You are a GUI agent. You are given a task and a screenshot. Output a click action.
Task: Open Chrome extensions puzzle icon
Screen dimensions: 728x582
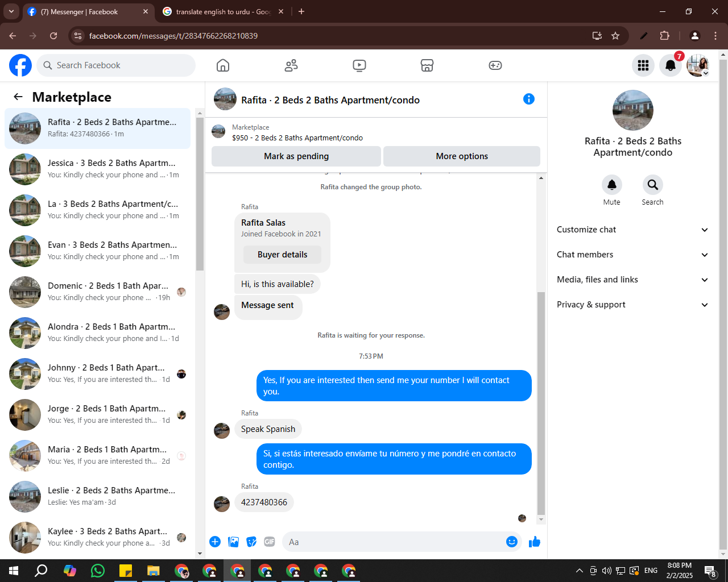(664, 36)
